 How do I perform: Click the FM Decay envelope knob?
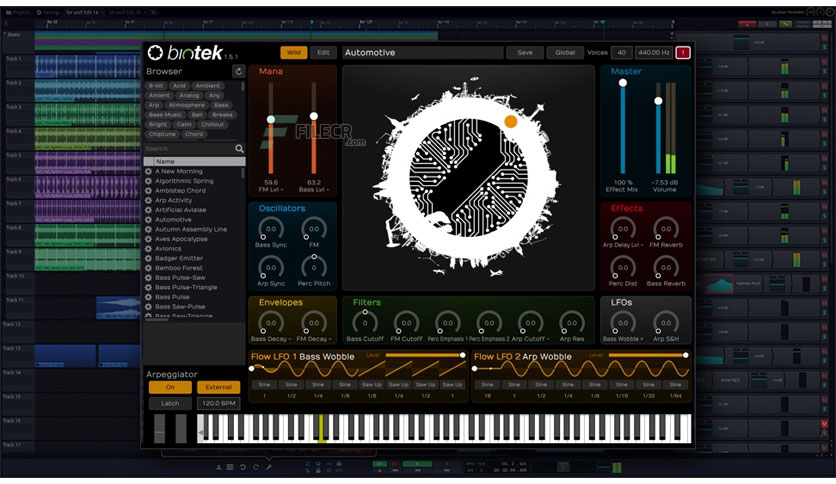(314, 322)
